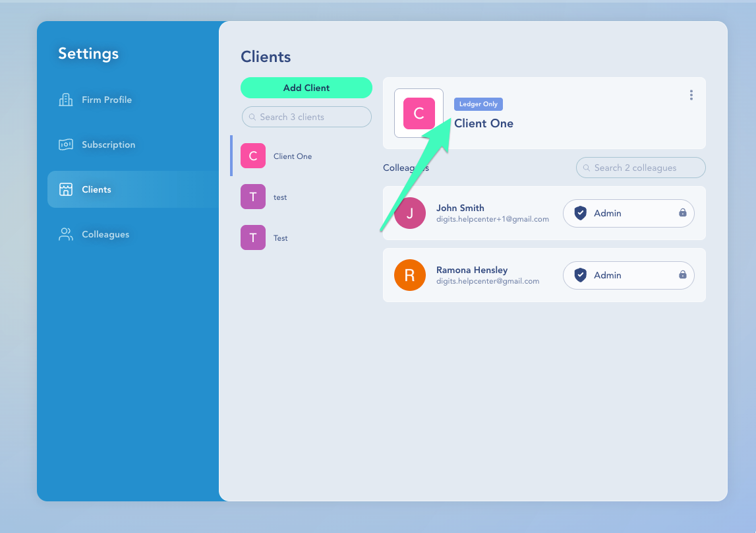Click the shield icon in Ramona Hensley's Admin role
This screenshot has width=756, height=533.
tap(580, 275)
